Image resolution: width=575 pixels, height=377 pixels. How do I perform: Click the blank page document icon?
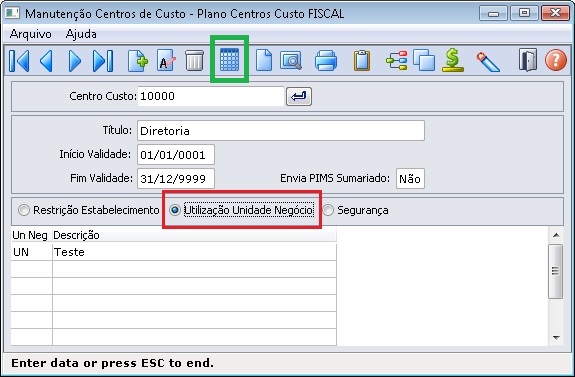coord(264,61)
